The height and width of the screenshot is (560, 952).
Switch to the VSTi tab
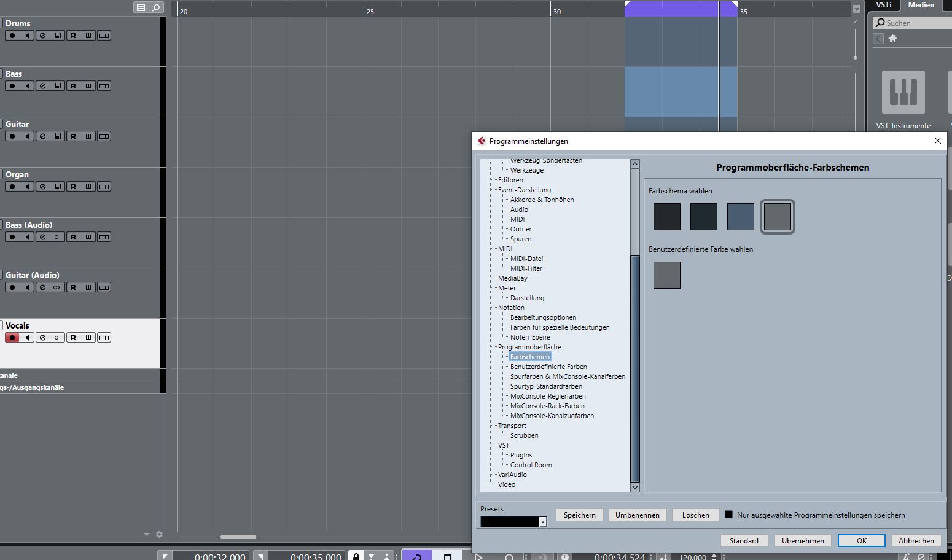[x=884, y=5]
